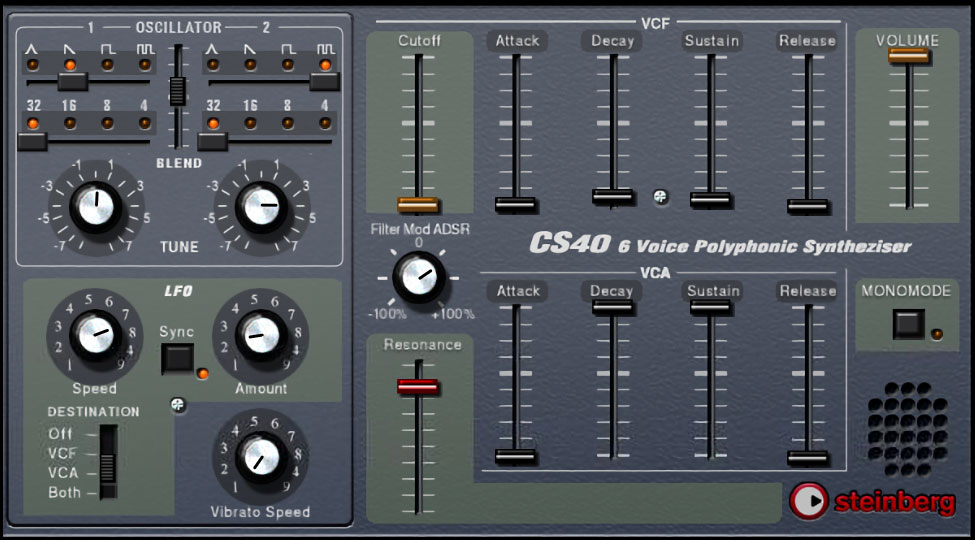
Task: Toggle the LFO Sync button
Action: pos(177,359)
